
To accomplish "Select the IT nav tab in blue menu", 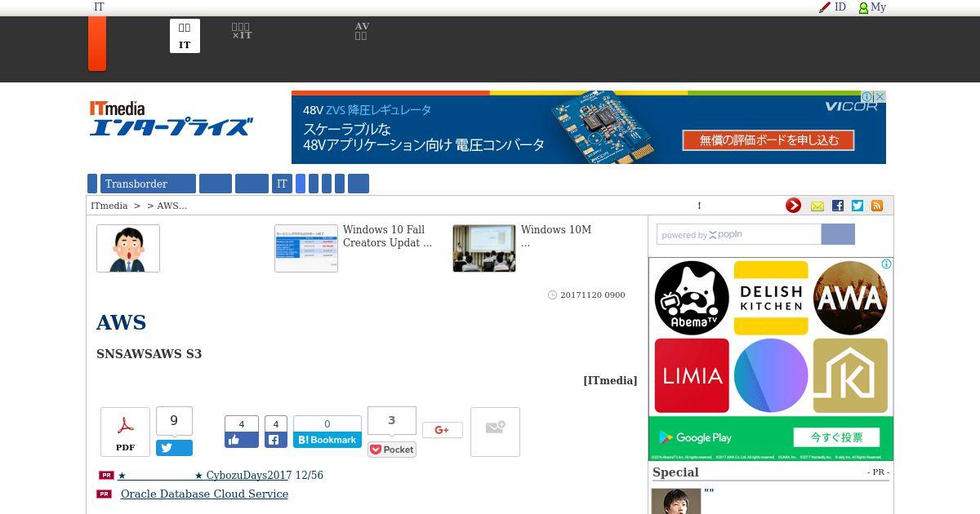I will click(282, 184).
